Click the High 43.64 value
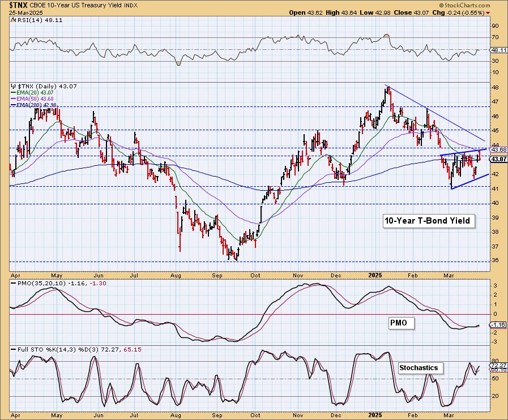Screen dimensions: 508x420 click(x=341, y=12)
